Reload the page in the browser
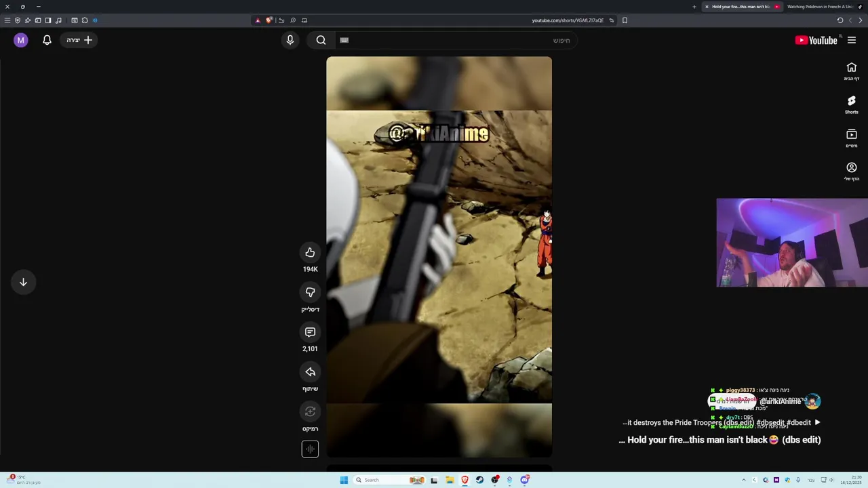Image resolution: width=868 pixels, height=488 pixels. click(x=840, y=20)
